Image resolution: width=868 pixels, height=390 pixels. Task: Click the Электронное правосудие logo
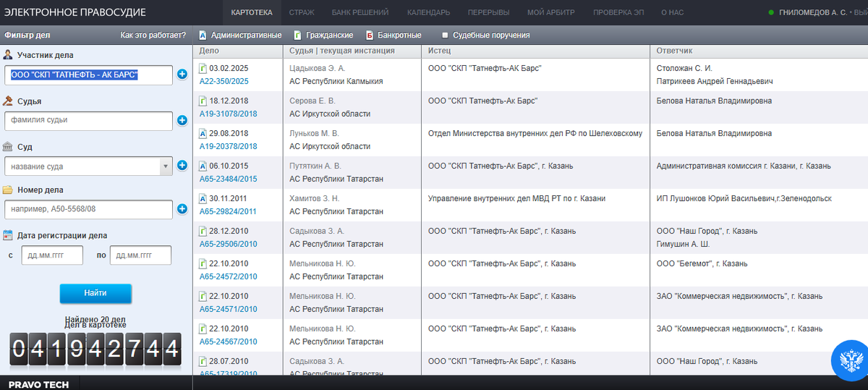coord(75,12)
